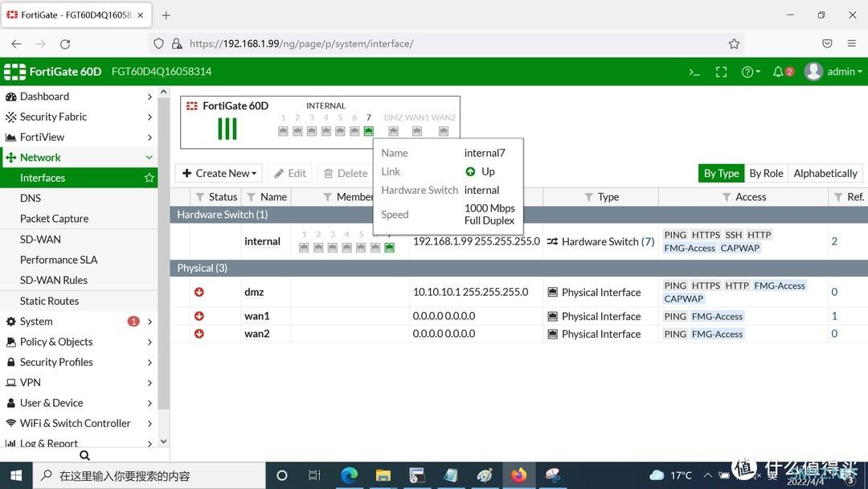The width and height of the screenshot is (868, 489).
Task: Click the browser address bar
Action: 445,43
